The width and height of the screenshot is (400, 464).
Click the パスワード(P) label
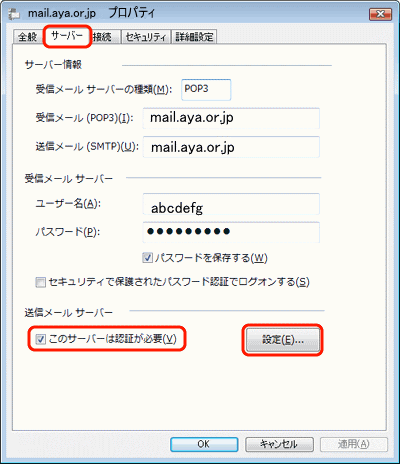point(68,232)
